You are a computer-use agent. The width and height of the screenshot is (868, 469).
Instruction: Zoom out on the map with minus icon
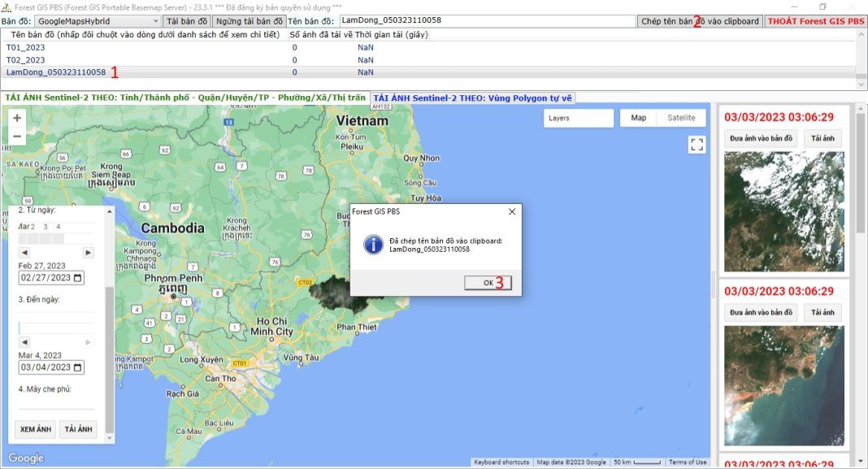click(x=16, y=135)
